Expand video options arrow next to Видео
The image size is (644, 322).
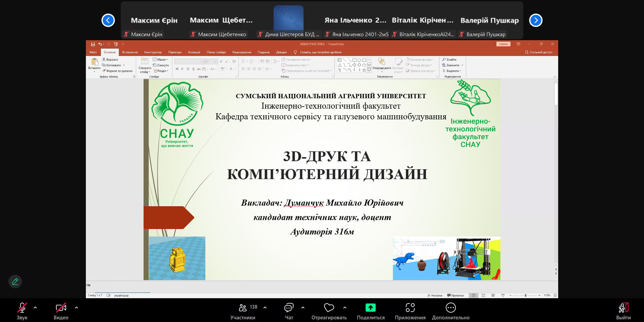point(76,307)
